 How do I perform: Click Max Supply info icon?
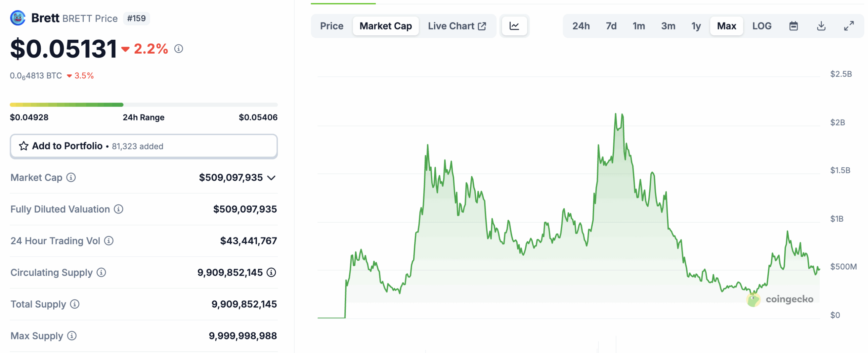72,336
